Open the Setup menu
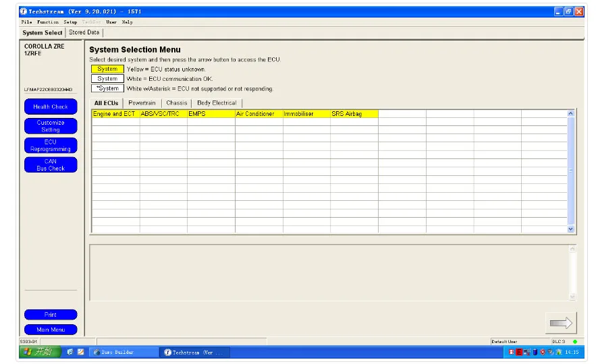The height and width of the screenshot is (364, 596). coord(70,22)
